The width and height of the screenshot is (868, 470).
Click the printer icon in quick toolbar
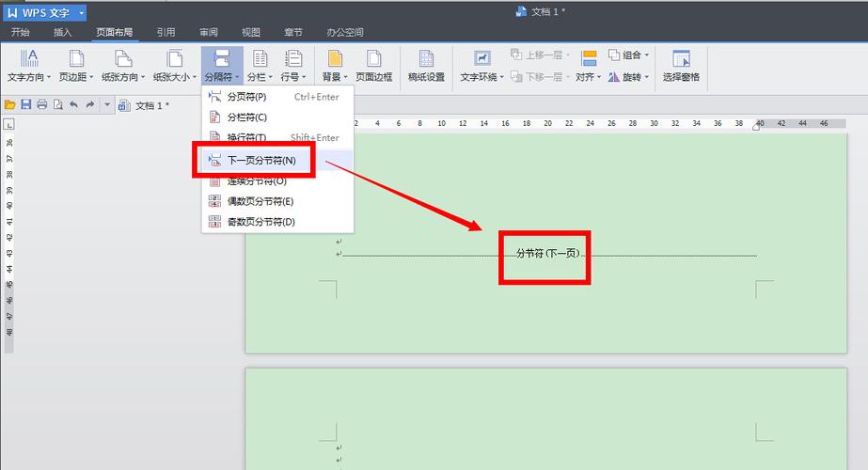click(x=41, y=104)
